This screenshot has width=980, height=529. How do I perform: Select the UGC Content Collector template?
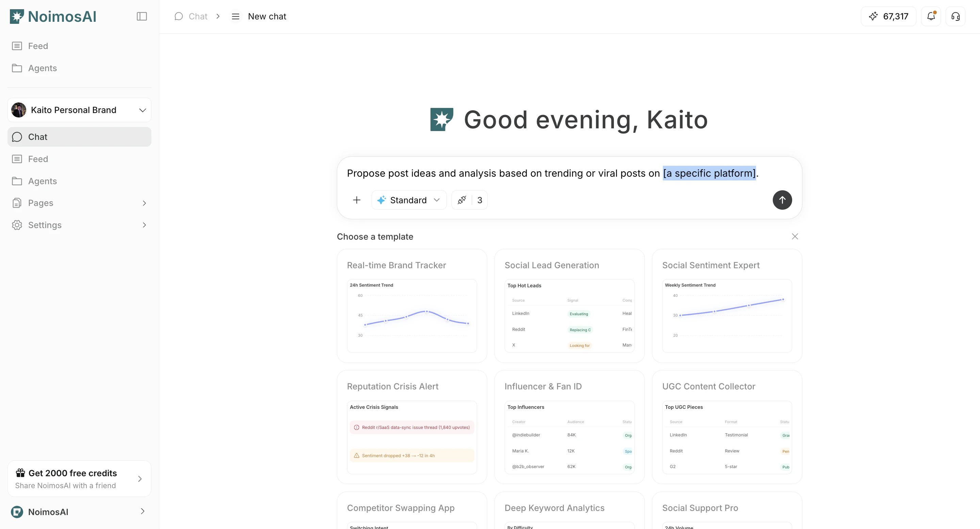point(726,427)
